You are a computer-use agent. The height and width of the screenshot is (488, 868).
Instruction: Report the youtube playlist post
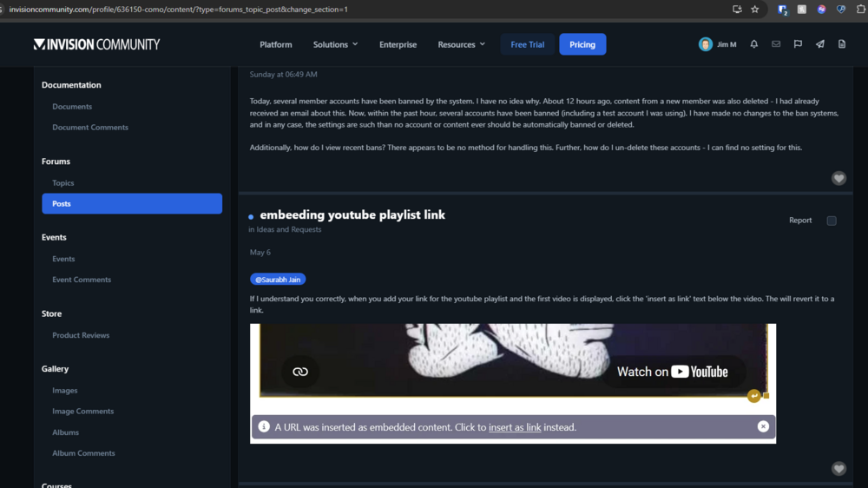pos(800,220)
